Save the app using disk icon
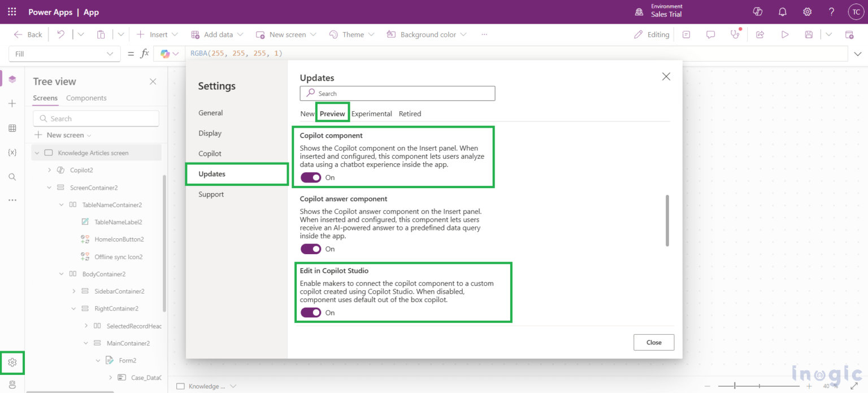The width and height of the screenshot is (868, 393). point(809,34)
